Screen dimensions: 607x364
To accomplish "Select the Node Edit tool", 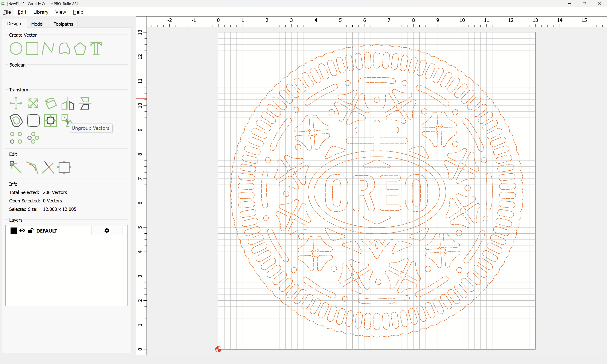I will (15, 167).
